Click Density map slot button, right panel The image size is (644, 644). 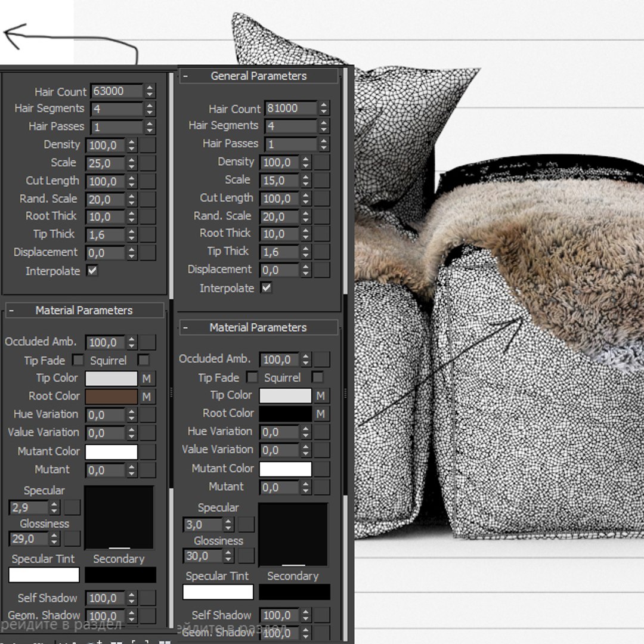click(x=322, y=163)
